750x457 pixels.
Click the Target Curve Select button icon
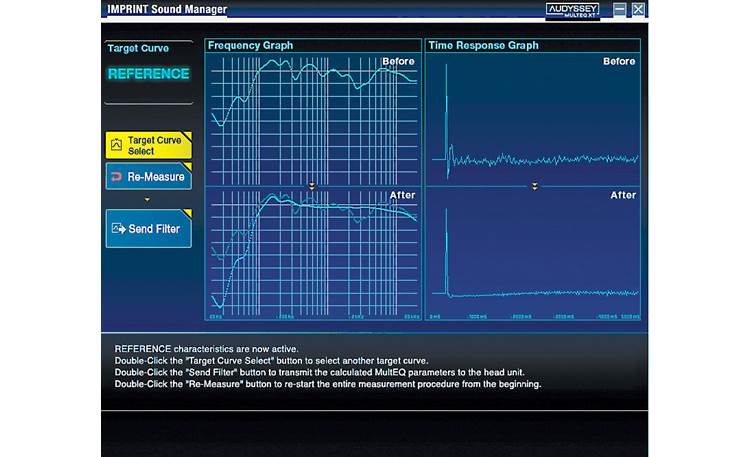click(117, 145)
